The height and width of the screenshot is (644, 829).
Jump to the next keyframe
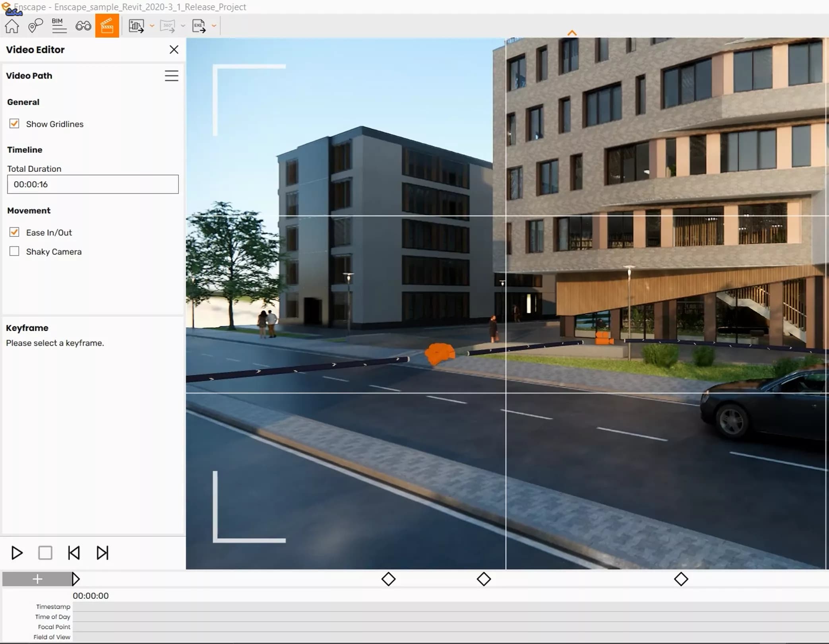103,553
